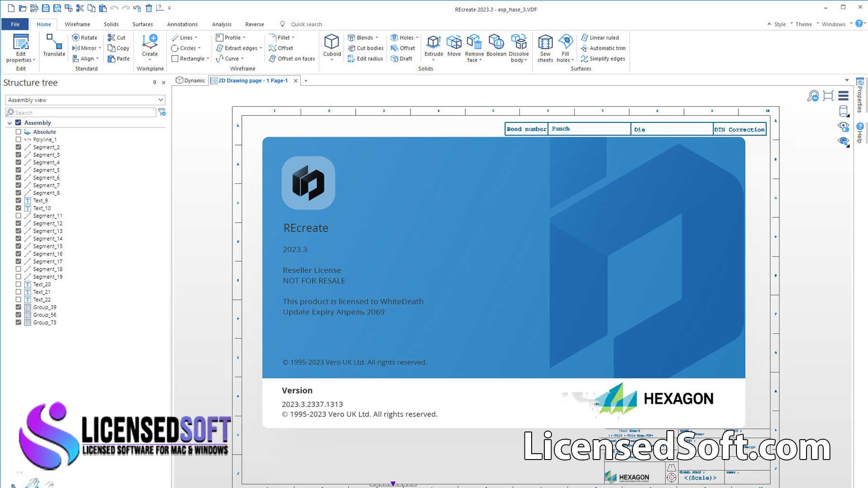
Task: Toggle checkbox for Polyline_1
Action: (x=19, y=139)
